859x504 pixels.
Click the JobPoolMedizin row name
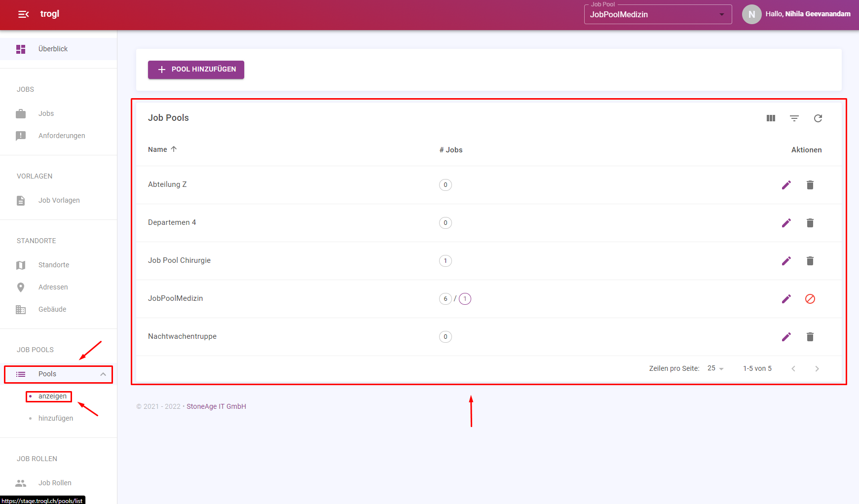point(175,298)
